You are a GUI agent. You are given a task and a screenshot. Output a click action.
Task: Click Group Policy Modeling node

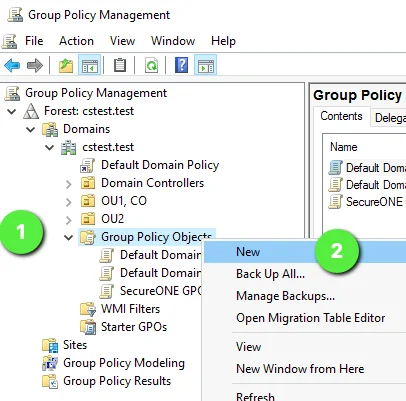[124, 363]
